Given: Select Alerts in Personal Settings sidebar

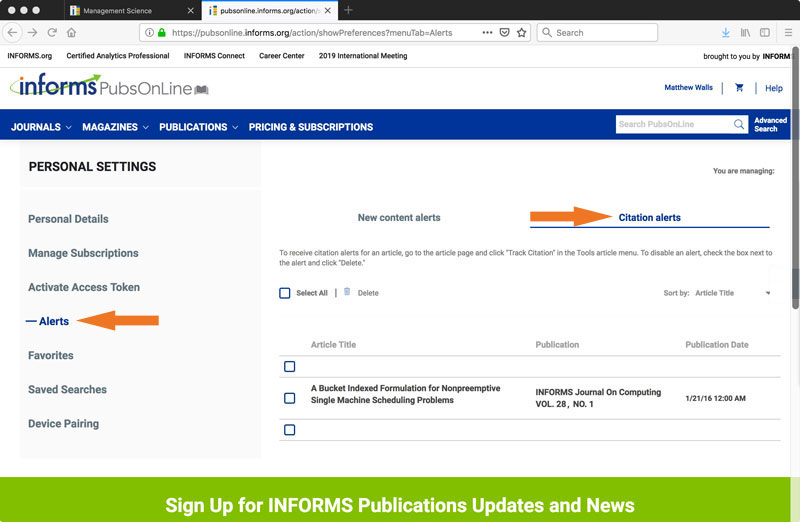Looking at the screenshot, I should [54, 321].
